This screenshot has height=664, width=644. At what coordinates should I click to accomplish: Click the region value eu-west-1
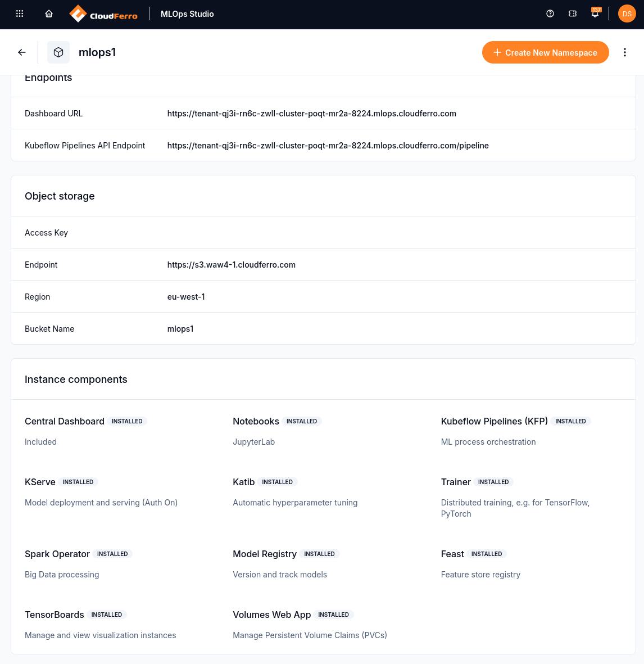point(186,297)
